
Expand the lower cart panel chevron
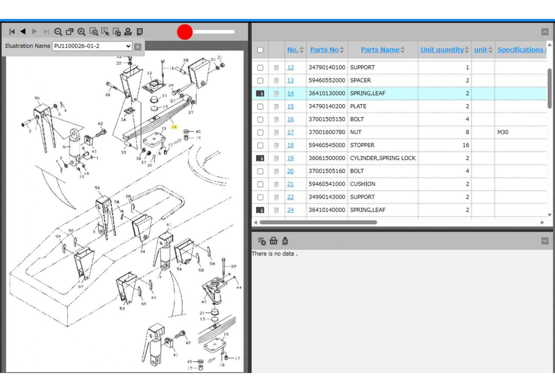[545, 241]
